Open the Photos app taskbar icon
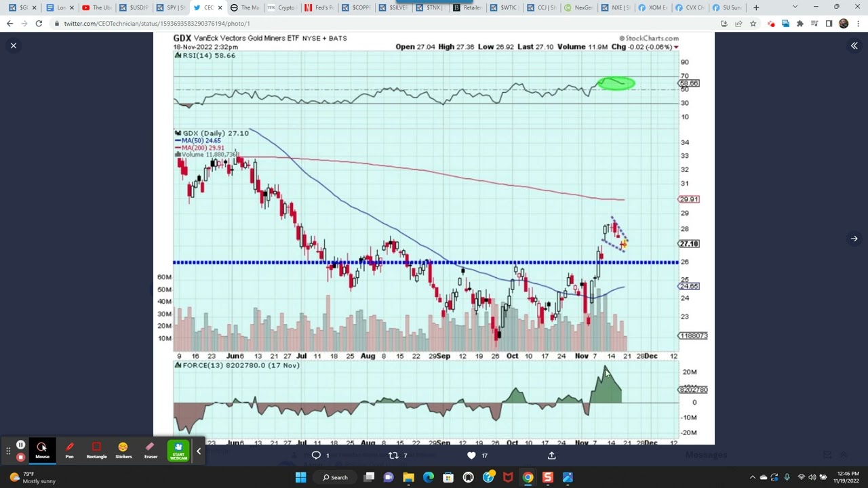Image resolution: width=868 pixels, height=488 pixels. [x=568, y=477]
